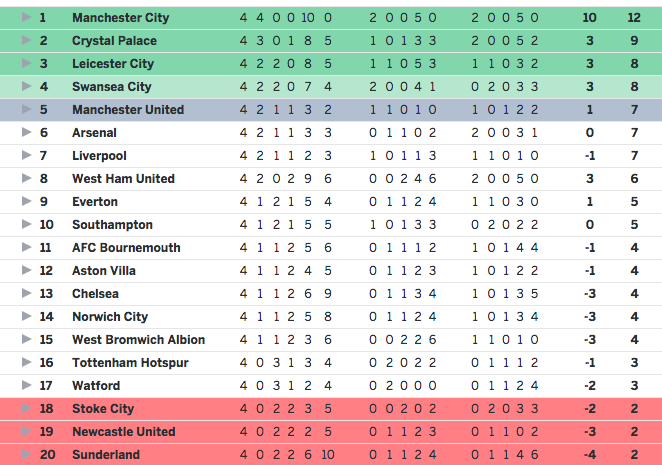Expand the Swansea City row details
The height and width of the screenshot is (465, 662).
point(26,87)
